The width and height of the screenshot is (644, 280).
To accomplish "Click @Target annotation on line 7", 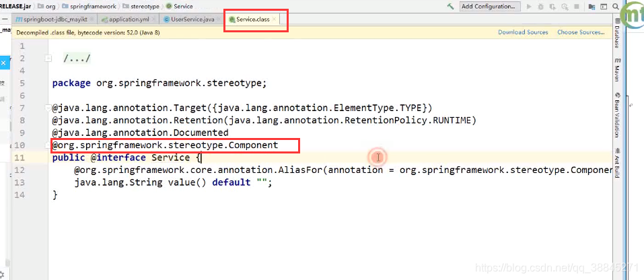I will point(242,108).
